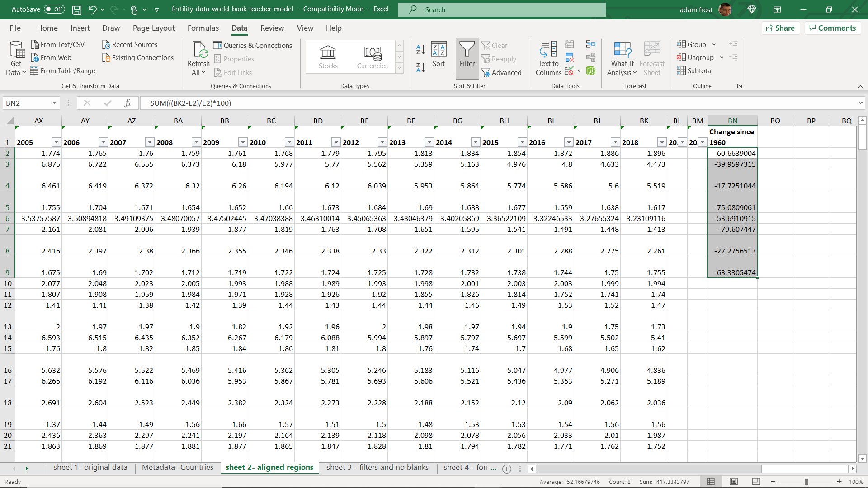Switch to sheet 1- original data tab
The height and width of the screenshot is (488, 868).
tap(90, 468)
